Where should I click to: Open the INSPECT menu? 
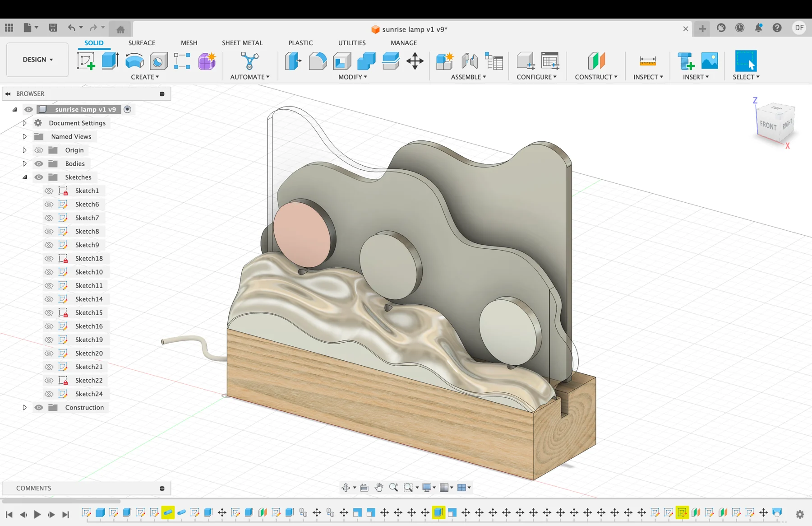[x=648, y=77]
